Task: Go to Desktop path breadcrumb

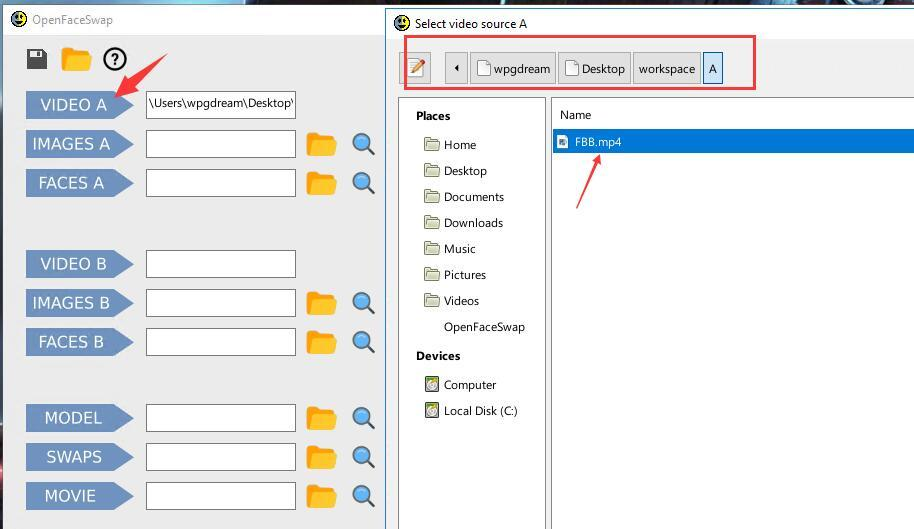Action: coord(595,68)
